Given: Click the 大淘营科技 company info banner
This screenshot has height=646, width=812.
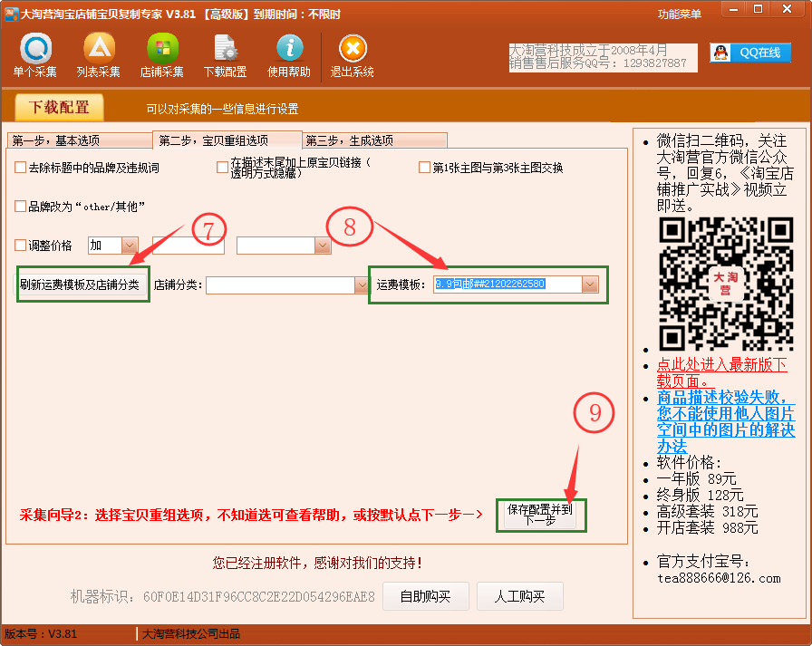Looking at the screenshot, I should pyautogui.click(x=603, y=57).
